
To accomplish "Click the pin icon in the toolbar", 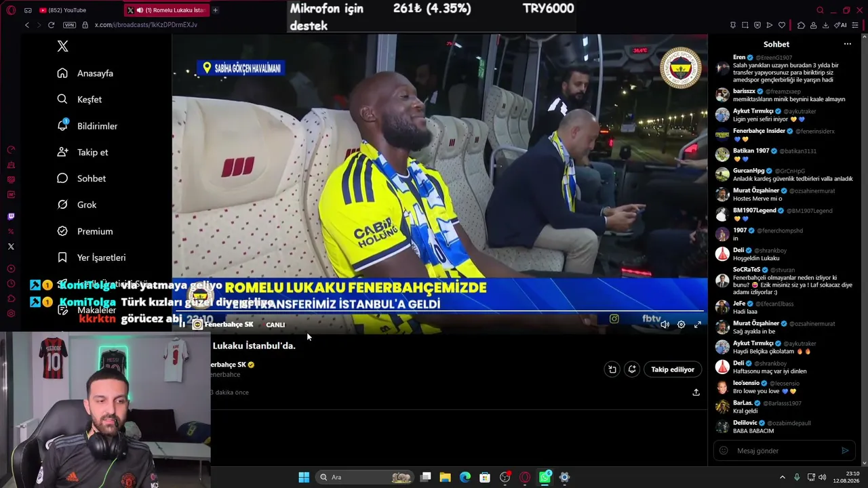I will 733,25.
